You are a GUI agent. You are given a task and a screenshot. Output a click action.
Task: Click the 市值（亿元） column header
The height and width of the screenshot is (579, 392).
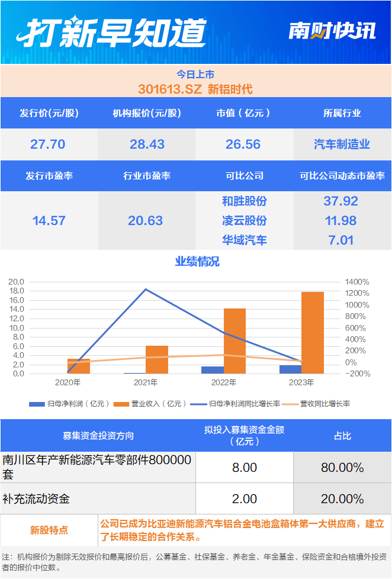(244, 113)
